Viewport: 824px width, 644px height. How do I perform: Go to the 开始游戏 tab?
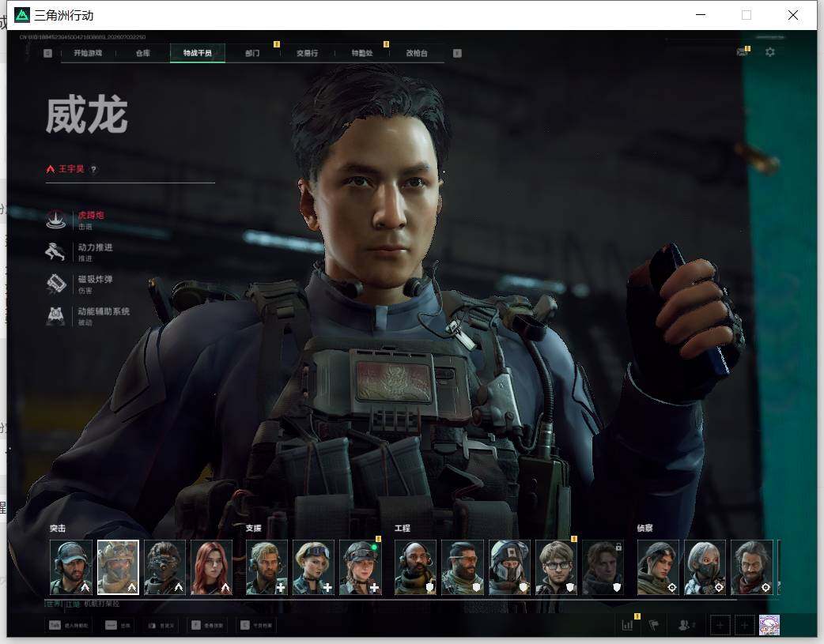click(88, 53)
